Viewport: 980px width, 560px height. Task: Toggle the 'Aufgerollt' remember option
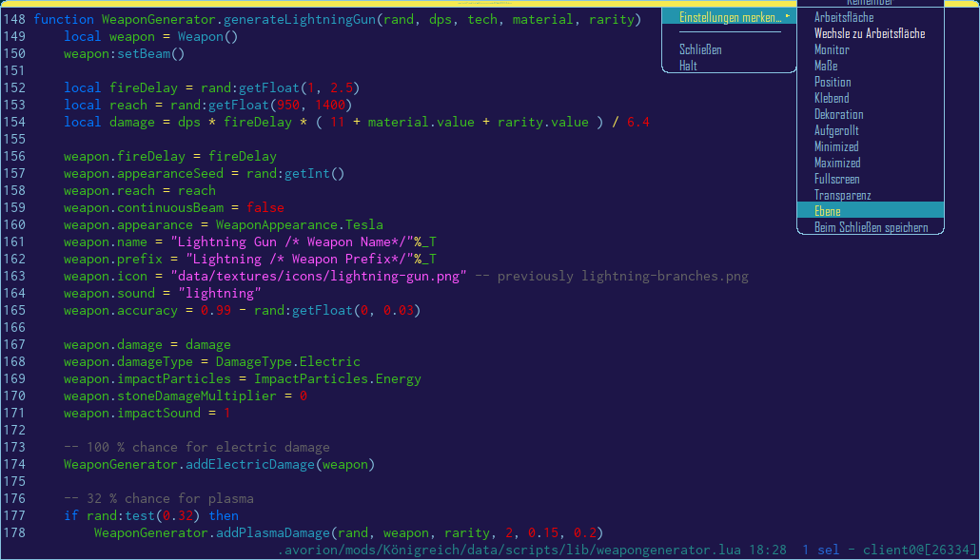click(x=836, y=130)
